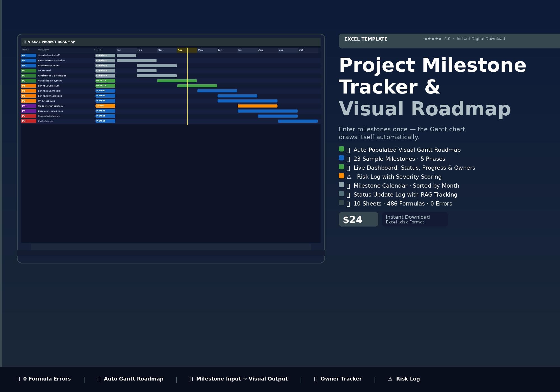Click the Complete status badge for Requirements workshop
Viewport: 560px width, 392px height.
(x=105, y=60)
